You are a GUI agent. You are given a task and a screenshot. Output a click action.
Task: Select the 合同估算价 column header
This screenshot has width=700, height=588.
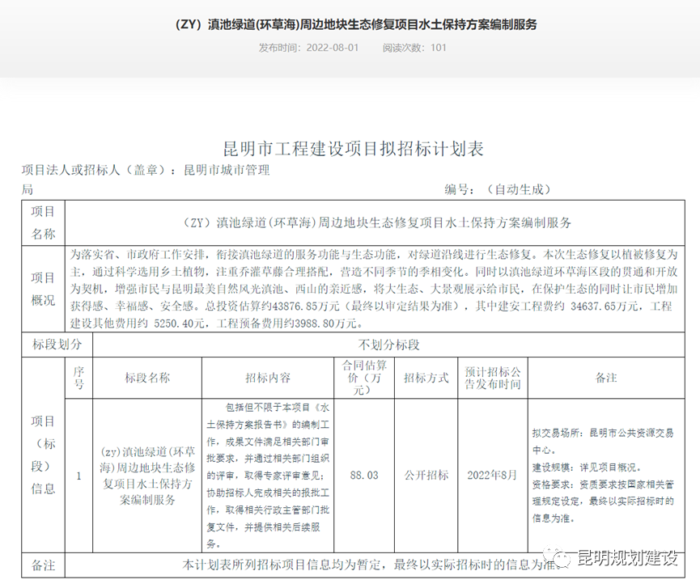pos(365,379)
